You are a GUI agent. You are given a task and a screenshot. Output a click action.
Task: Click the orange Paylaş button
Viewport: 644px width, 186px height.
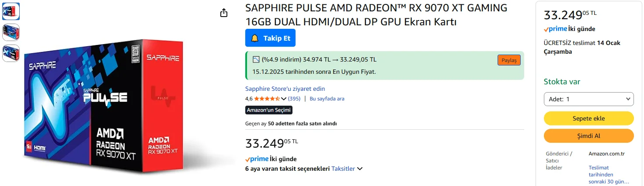pos(509,60)
